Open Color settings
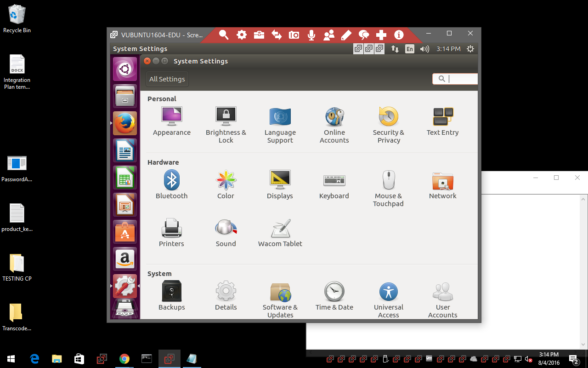Viewport: 588px width, 368px height. click(226, 184)
